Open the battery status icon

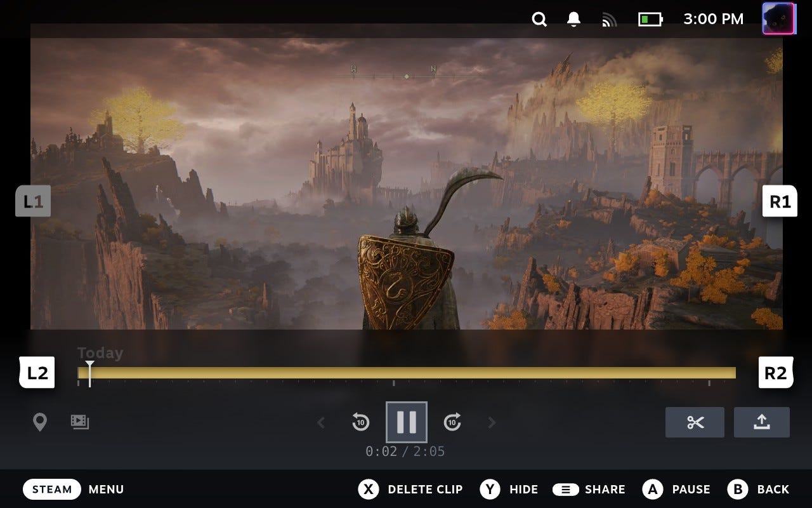pyautogui.click(x=650, y=20)
